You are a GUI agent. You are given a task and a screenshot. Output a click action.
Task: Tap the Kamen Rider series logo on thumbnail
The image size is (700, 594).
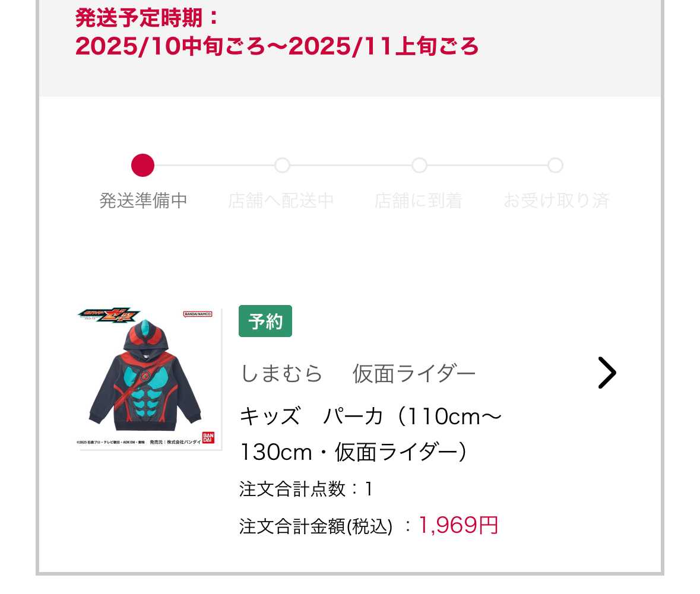[109, 315]
